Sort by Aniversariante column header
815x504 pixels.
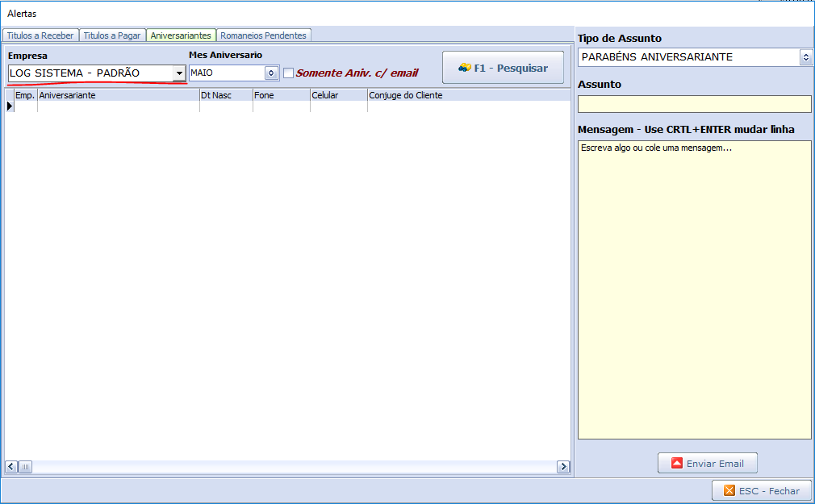pyautogui.click(x=118, y=95)
